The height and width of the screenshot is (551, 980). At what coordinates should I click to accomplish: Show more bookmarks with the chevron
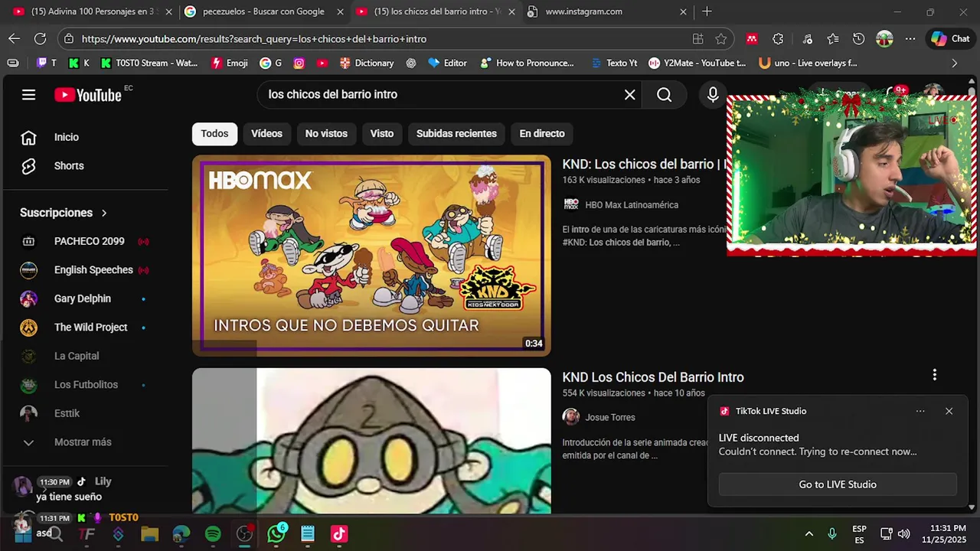tap(954, 64)
